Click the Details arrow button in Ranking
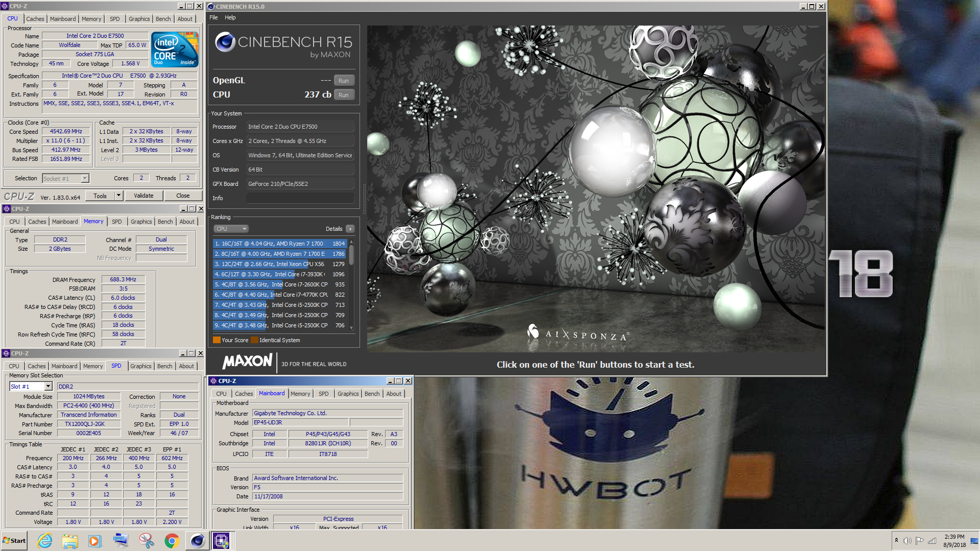980x551 pixels. click(350, 229)
